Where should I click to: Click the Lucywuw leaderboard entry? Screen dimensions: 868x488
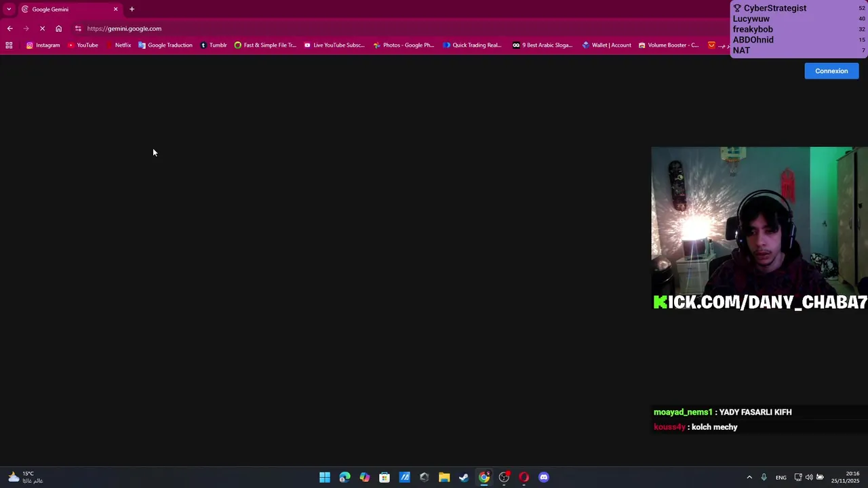tap(799, 19)
